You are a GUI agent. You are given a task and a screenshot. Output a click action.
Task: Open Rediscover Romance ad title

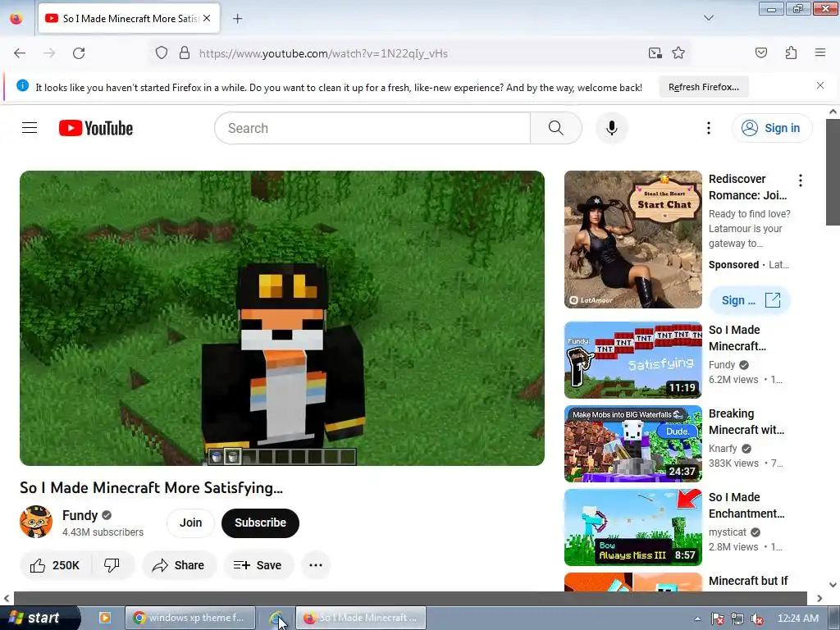pos(748,187)
